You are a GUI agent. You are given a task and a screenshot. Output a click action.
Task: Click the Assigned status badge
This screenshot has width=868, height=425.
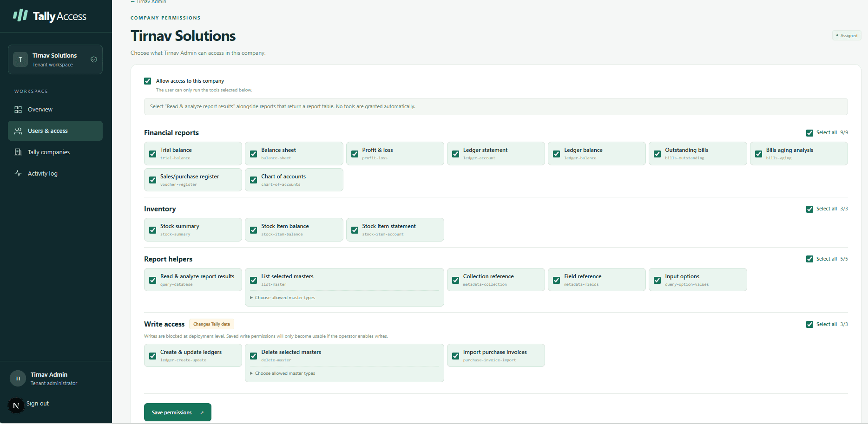coord(847,36)
